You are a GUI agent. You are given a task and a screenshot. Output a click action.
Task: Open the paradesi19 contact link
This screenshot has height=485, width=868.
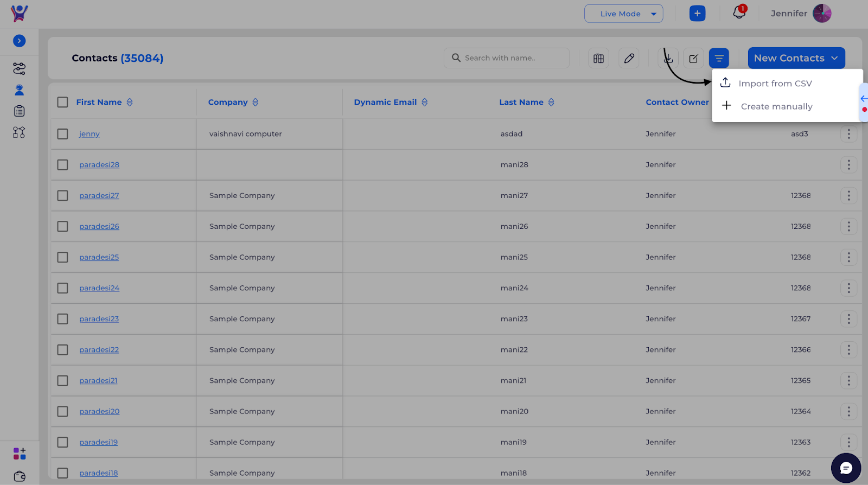click(x=99, y=442)
